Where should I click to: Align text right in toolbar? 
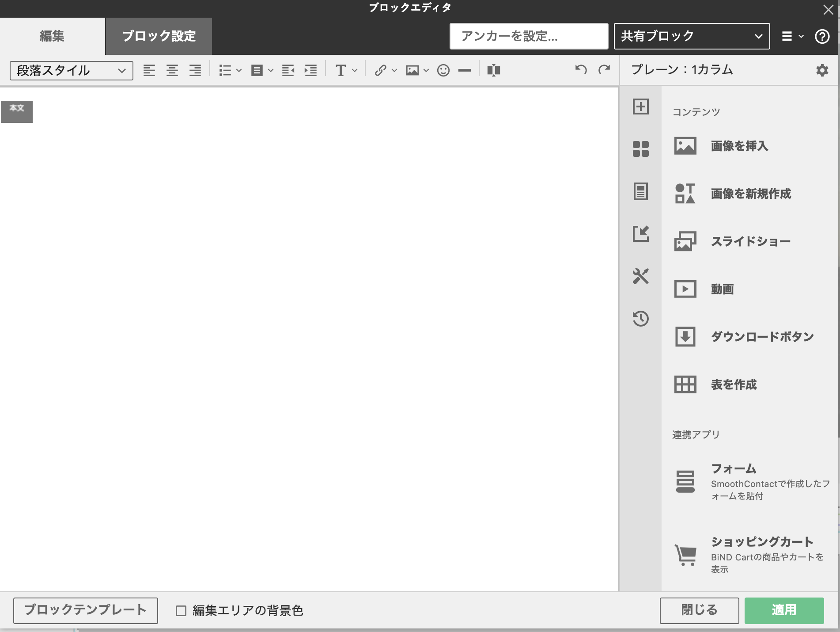pyautogui.click(x=195, y=70)
